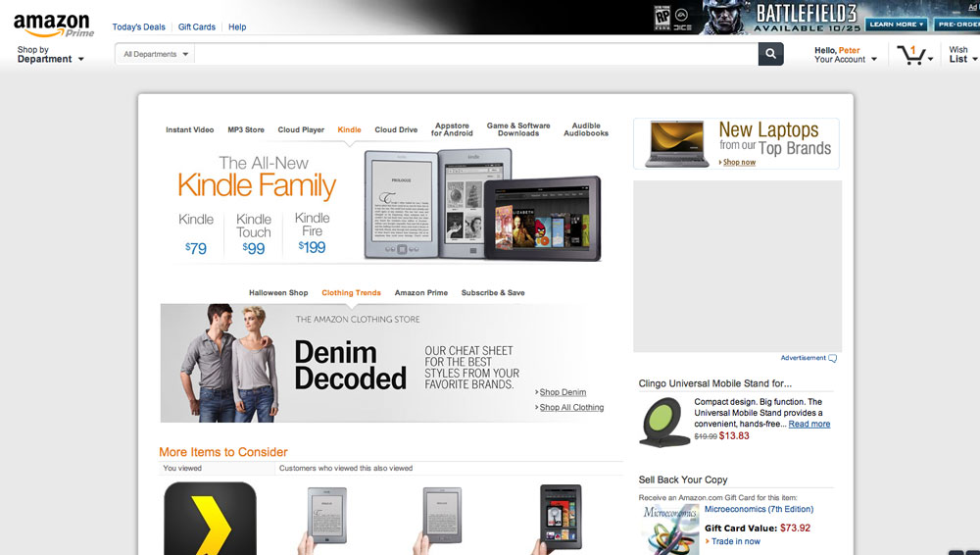Click the second gray Kindle thumbnail
The height and width of the screenshot is (555, 980).
point(437,520)
